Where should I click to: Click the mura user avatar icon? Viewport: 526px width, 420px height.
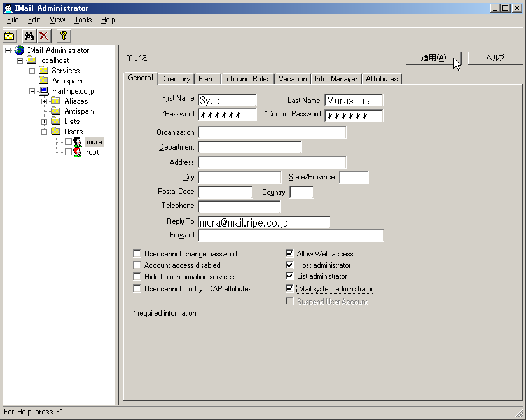(78, 142)
